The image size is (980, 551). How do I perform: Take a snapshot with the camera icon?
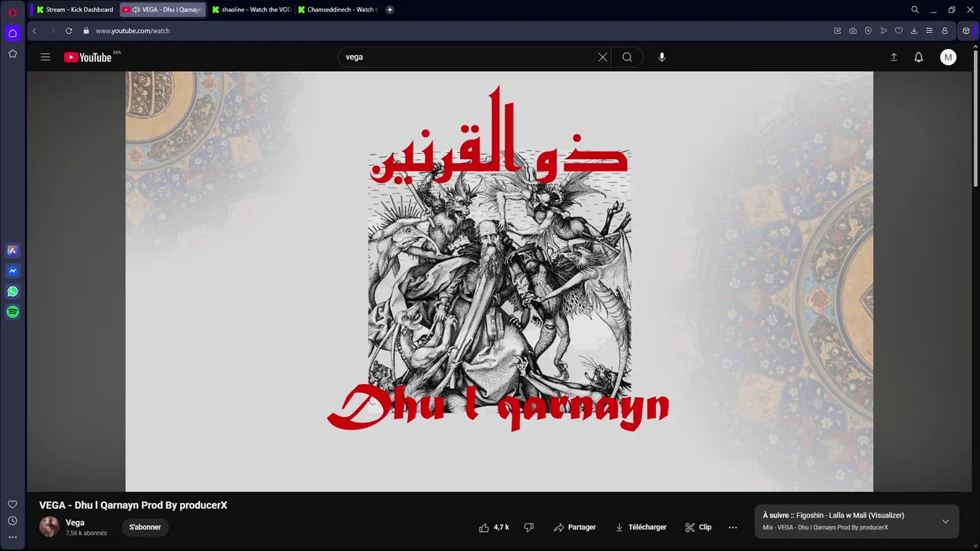pos(853,31)
